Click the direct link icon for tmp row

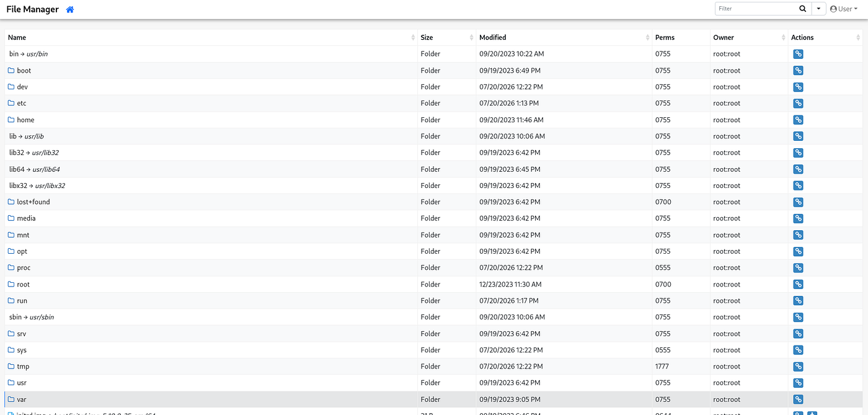(x=798, y=367)
